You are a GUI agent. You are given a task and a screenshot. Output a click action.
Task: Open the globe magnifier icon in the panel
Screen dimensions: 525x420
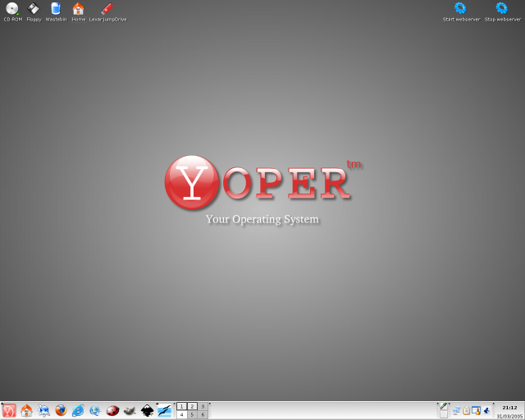pos(95,411)
